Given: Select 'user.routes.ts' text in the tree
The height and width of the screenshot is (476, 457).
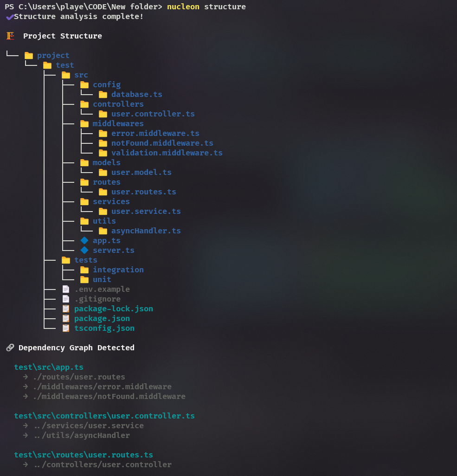Looking at the screenshot, I should tap(144, 192).
